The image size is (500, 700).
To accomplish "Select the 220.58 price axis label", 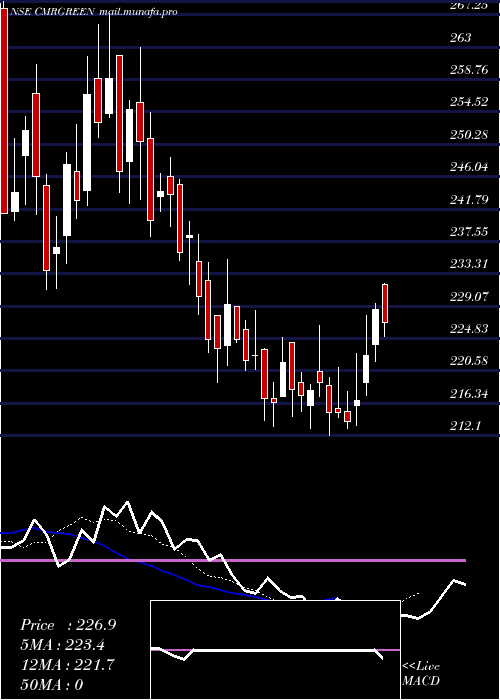I will 469,361.
